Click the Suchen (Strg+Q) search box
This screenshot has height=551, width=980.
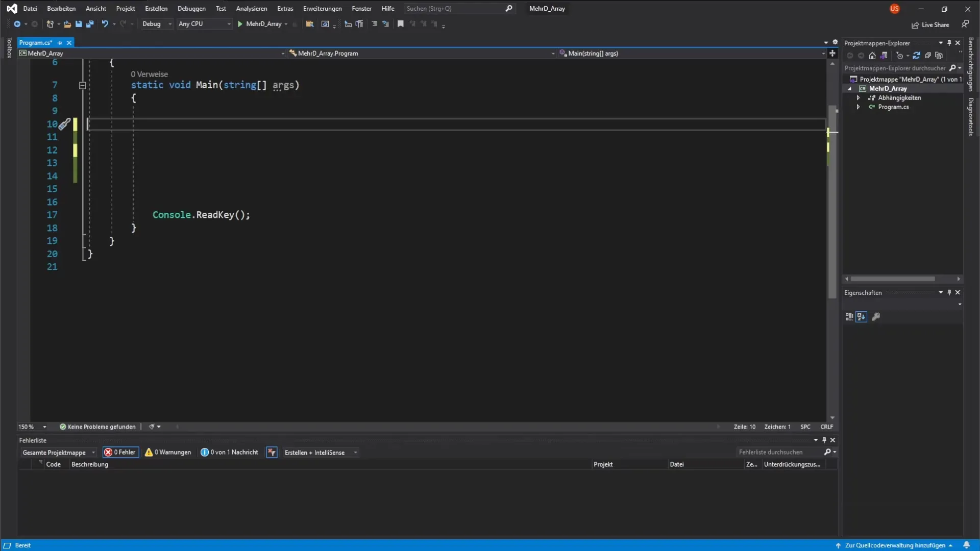tap(459, 9)
